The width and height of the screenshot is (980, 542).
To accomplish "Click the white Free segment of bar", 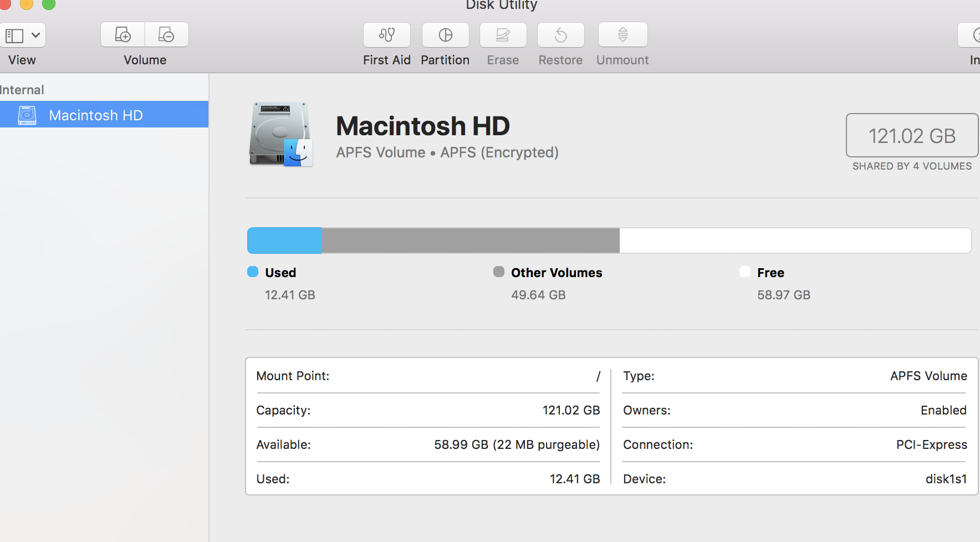I will coord(795,241).
